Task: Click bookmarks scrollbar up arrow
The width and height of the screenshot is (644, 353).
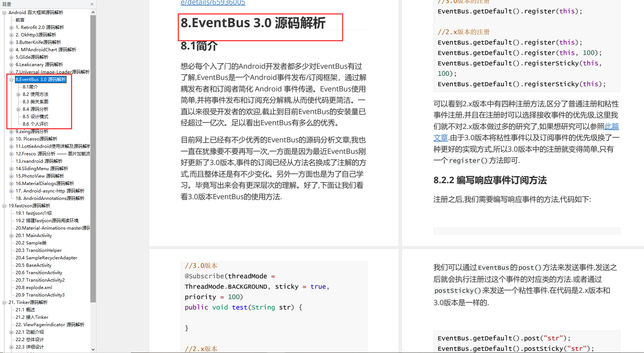Action: pos(93,12)
